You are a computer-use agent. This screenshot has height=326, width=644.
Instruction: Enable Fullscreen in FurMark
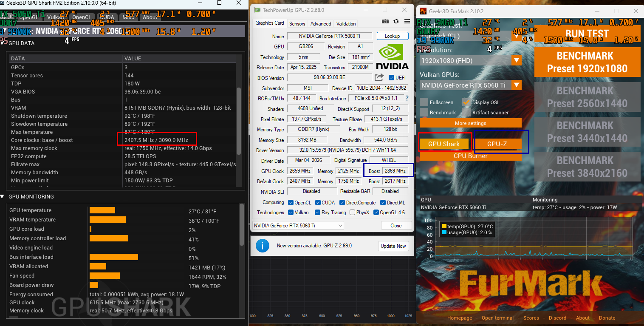pos(424,102)
